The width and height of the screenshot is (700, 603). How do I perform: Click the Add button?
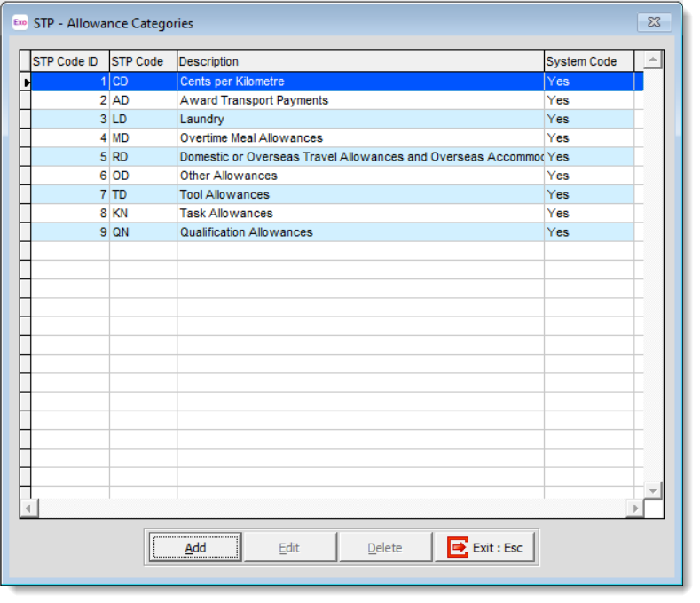coord(195,548)
